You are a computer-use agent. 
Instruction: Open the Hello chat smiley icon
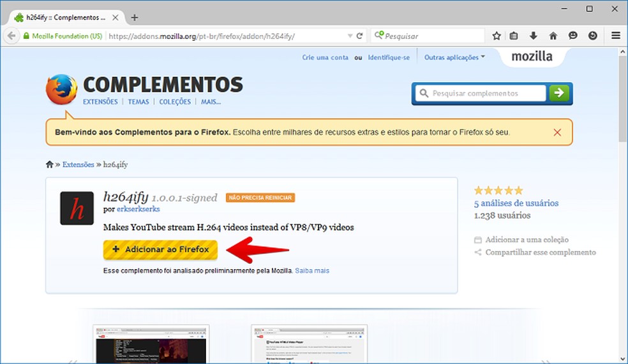click(x=573, y=36)
